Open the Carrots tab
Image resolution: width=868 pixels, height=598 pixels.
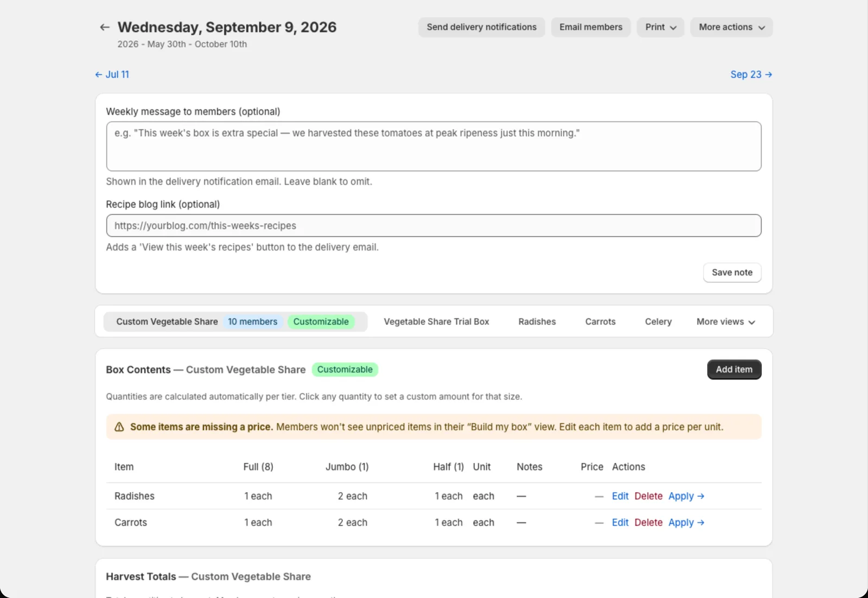600,321
